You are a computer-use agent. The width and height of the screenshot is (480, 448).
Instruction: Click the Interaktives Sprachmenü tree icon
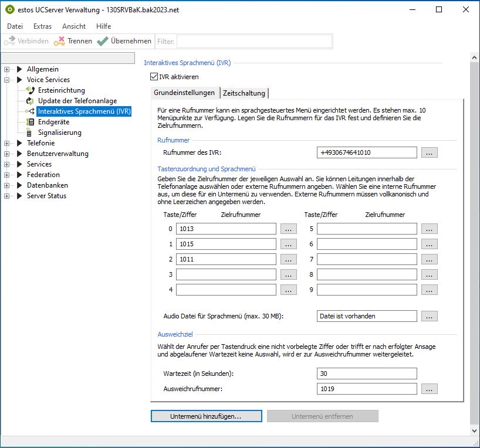(x=30, y=111)
